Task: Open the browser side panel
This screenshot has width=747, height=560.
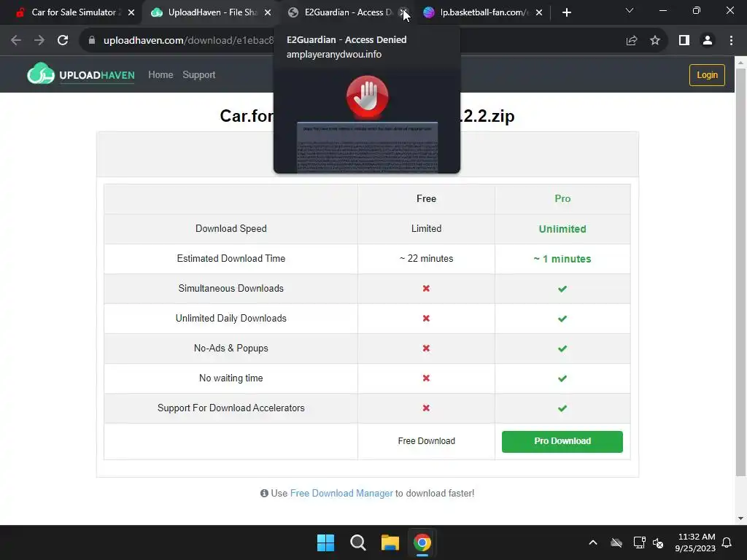Action: tap(684, 41)
